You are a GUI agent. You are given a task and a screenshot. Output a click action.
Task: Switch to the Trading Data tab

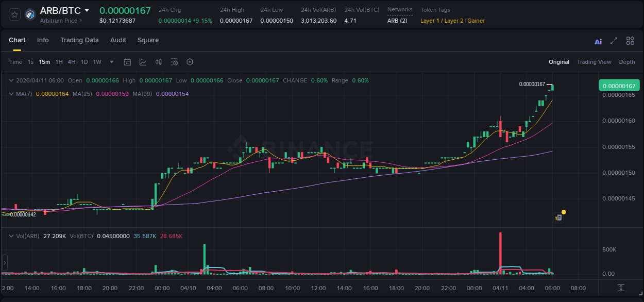[x=79, y=40]
